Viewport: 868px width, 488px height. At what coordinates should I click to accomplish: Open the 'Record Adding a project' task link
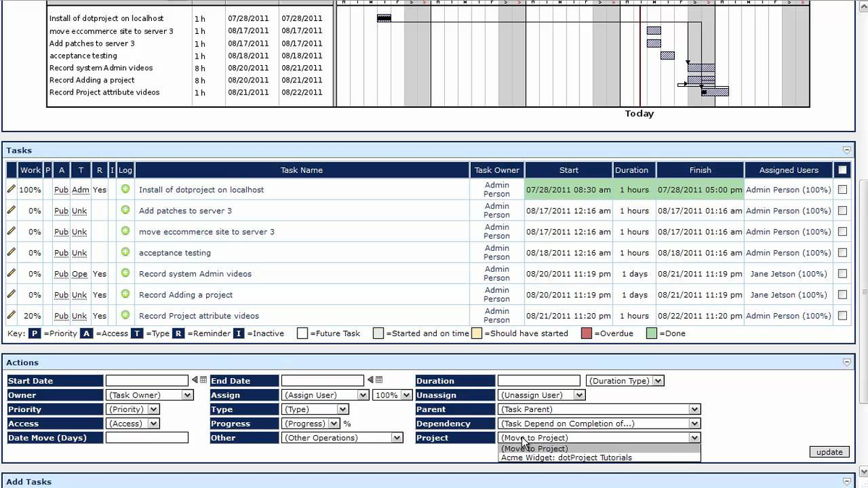coord(186,295)
